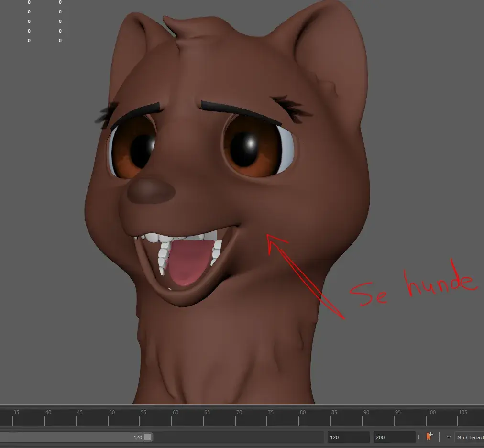Select frame 90 on the time slider
The image size is (484, 448).
click(362, 420)
